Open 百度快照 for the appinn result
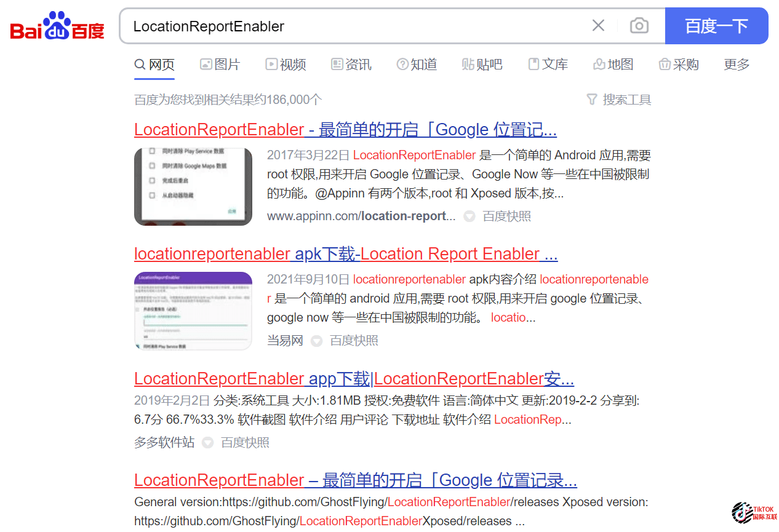 (x=506, y=216)
